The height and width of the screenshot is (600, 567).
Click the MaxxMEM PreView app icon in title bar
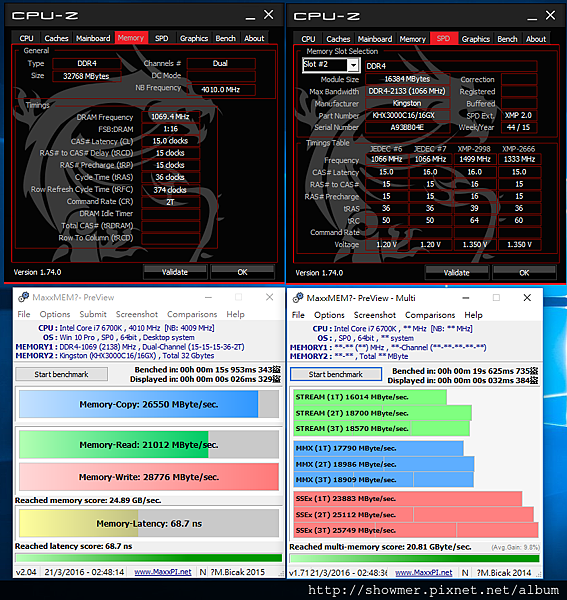click(24, 297)
